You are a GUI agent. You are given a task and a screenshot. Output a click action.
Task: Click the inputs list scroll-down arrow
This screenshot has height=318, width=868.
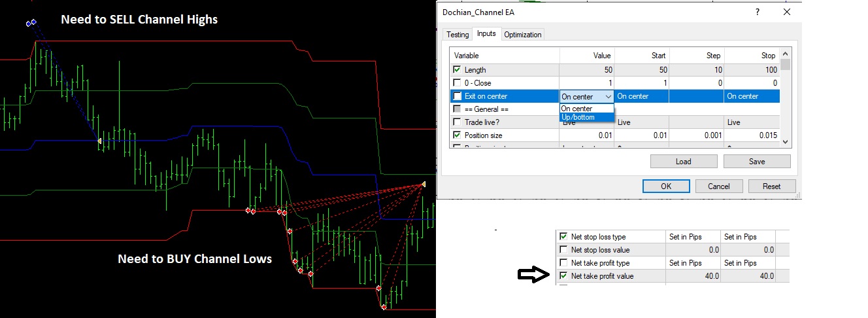pyautogui.click(x=786, y=142)
